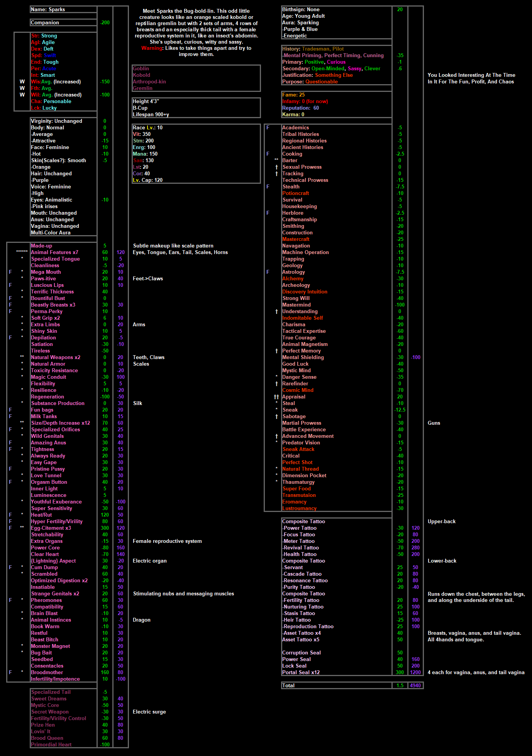This screenshot has width=532, height=756.
Task: Select the 'Thaumaturgy' skill row
Action: [x=298, y=482]
